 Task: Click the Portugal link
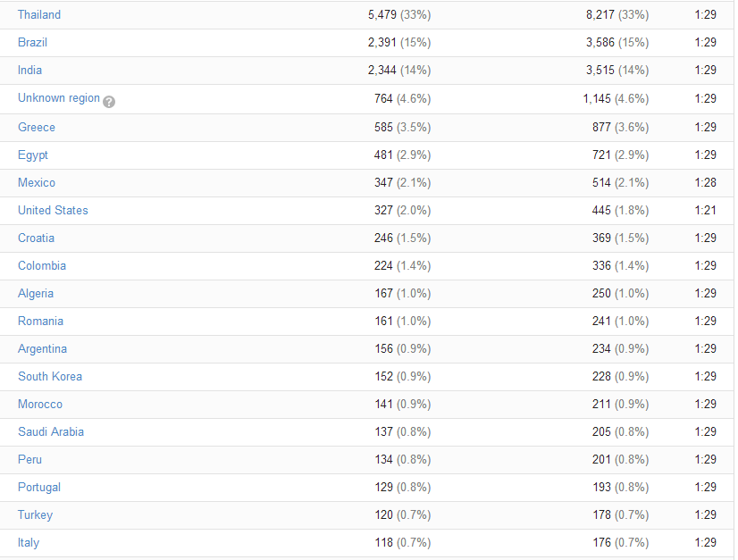(39, 488)
